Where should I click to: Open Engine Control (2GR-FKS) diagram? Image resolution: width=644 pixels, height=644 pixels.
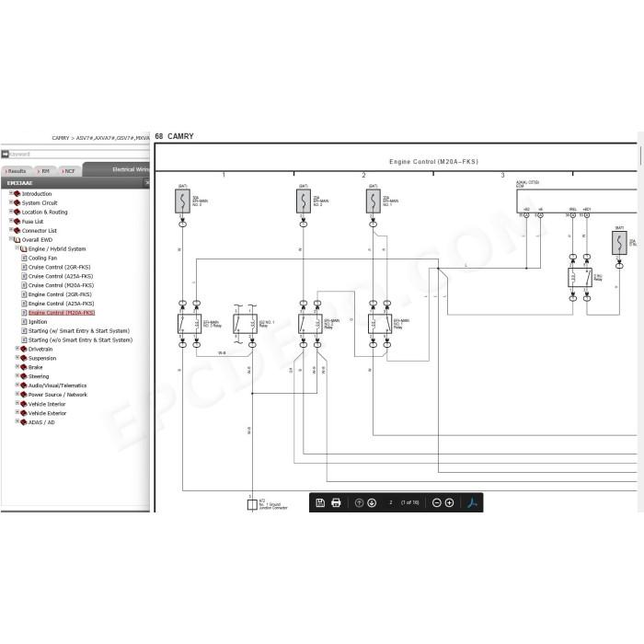click(60, 294)
